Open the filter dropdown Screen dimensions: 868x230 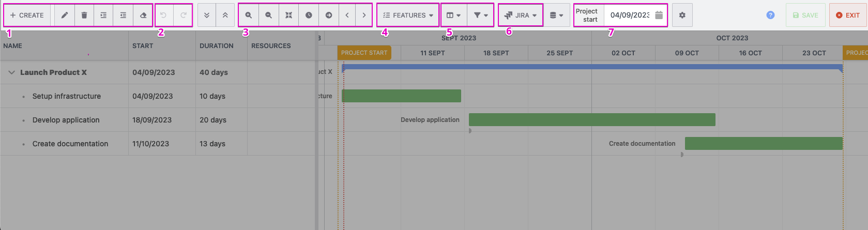tap(481, 16)
